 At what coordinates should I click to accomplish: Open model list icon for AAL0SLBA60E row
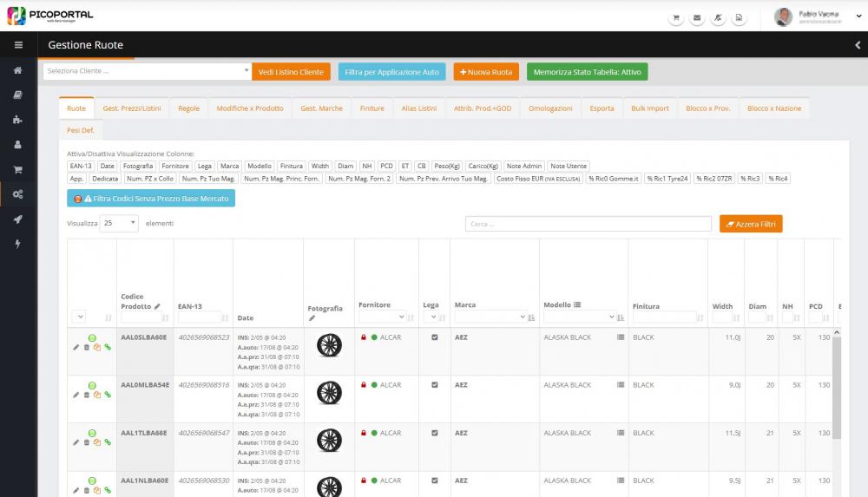pos(621,337)
